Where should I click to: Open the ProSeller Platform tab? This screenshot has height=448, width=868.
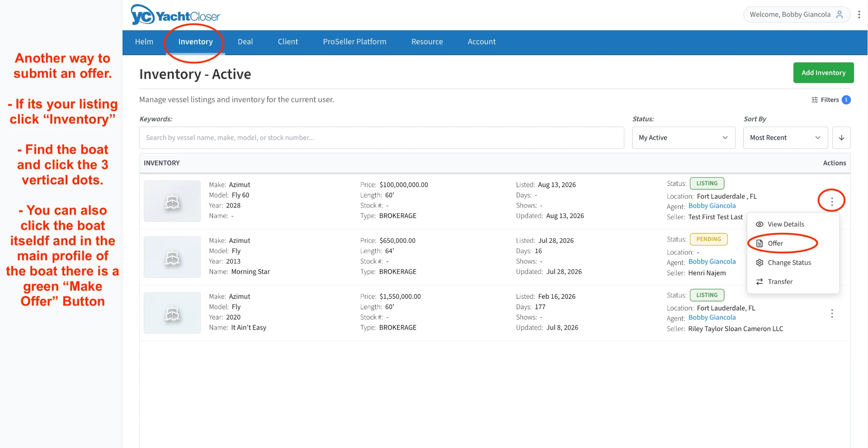point(355,42)
